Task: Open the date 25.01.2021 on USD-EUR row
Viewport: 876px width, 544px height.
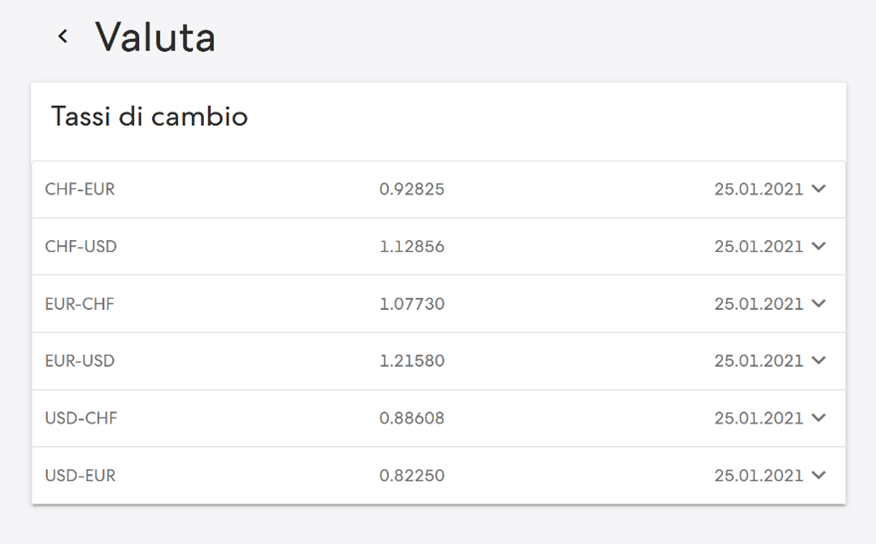Action: pos(759,475)
